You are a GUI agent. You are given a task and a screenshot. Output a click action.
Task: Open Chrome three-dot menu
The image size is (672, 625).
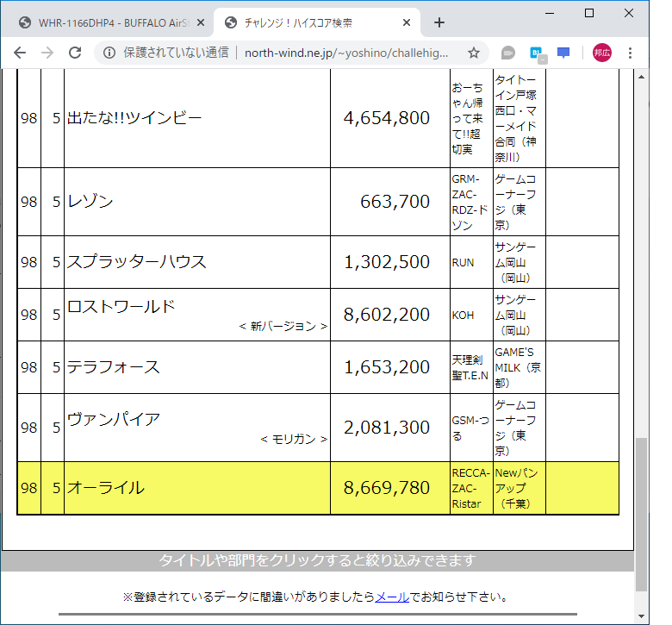tap(630, 53)
